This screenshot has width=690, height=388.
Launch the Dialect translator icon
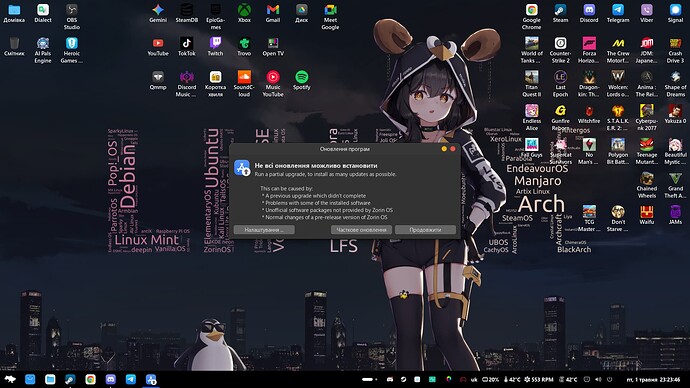pyautogui.click(x=43, y=13)
